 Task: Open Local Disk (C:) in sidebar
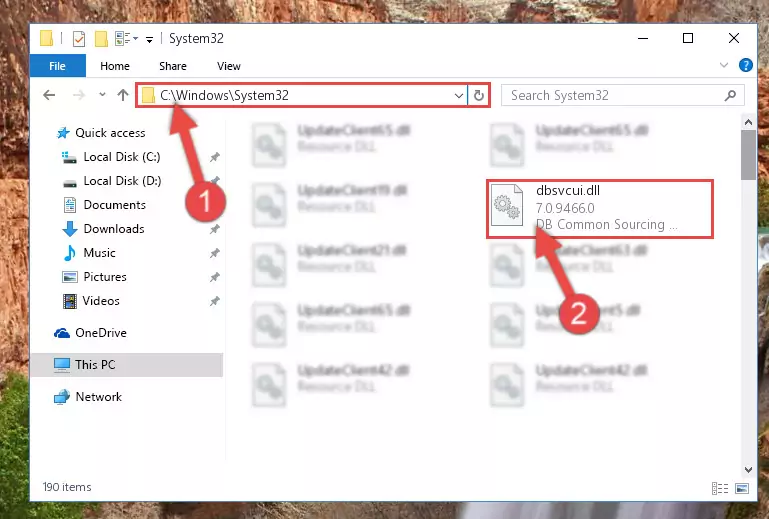coord(122,157)
